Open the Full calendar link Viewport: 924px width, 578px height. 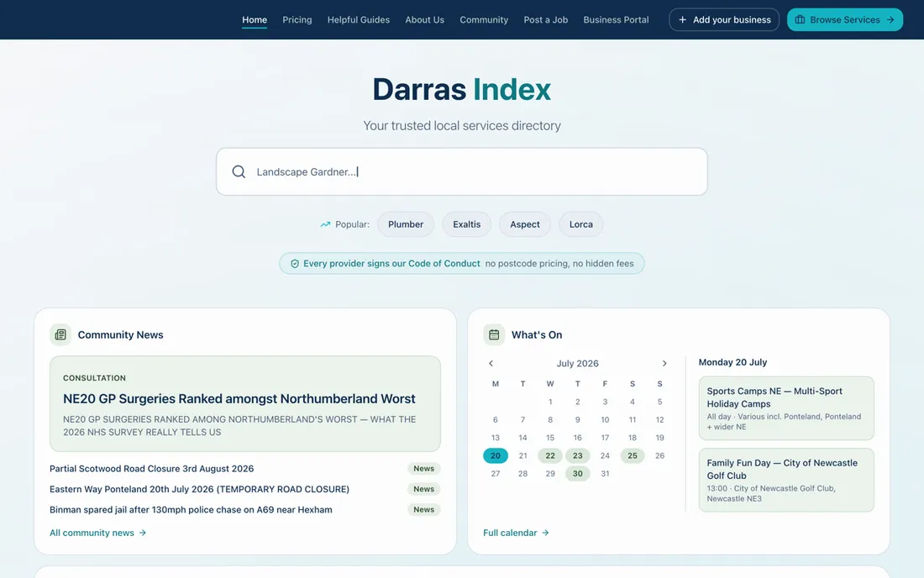click(517, 533)
